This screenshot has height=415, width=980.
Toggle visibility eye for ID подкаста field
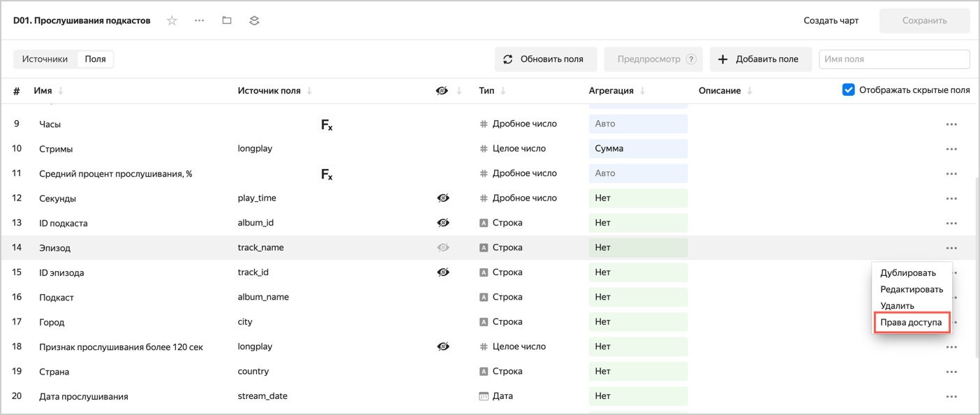tap(443, 223)
